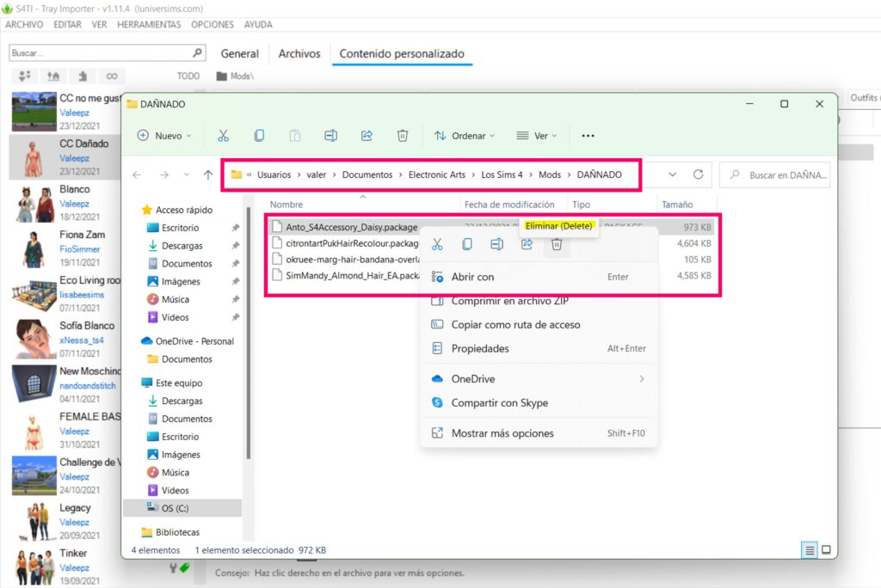Image resolution: width=881 pixels, height=588 pixels.
Task: Open the Ordenar sort dropdown
Action: 464,135
